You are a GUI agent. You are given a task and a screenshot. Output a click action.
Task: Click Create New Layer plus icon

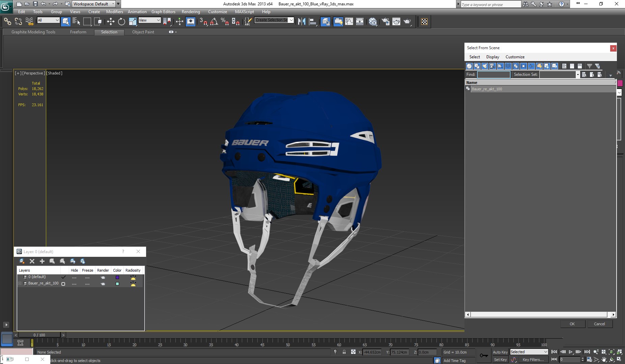(42, 261)
